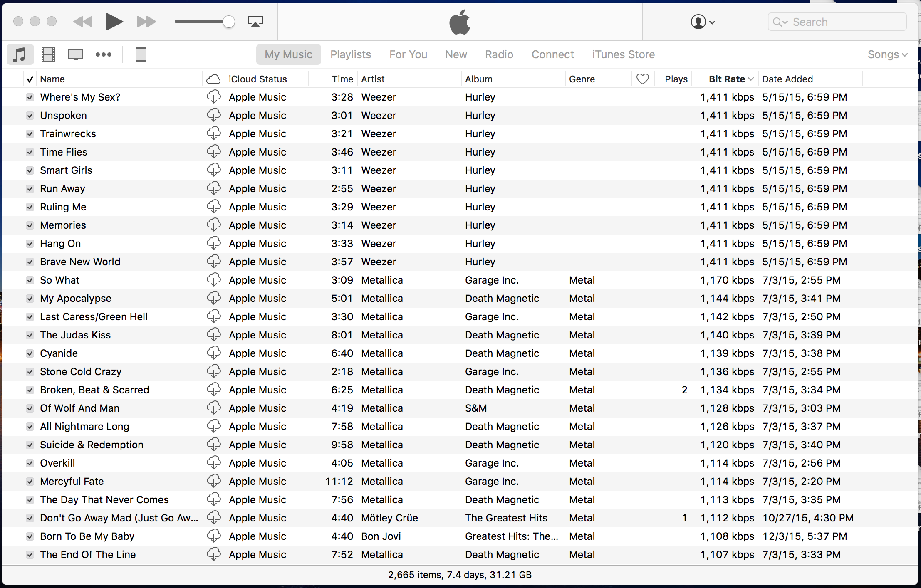Reverse sorting with the Bit Rate chevron

[750, 79]
